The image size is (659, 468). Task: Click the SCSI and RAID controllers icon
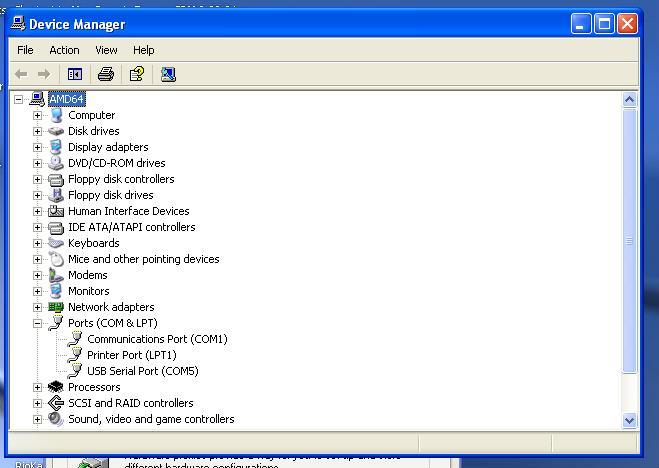click(x=56, y=403)
